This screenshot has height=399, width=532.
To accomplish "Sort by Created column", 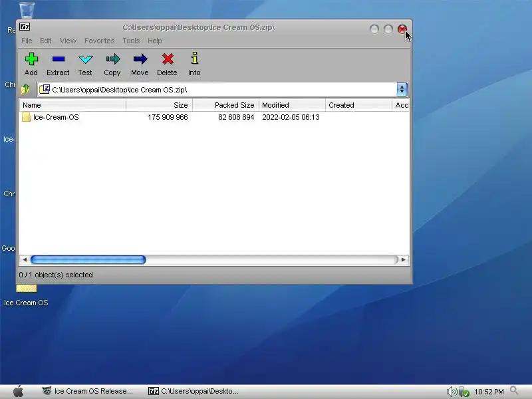I will (358, 105).
